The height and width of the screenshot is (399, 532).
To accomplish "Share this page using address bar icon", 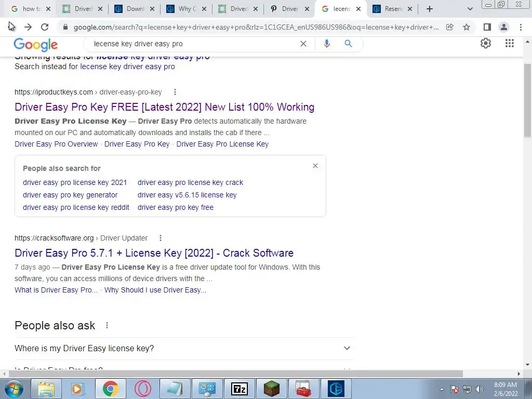I will pos(449,27).
